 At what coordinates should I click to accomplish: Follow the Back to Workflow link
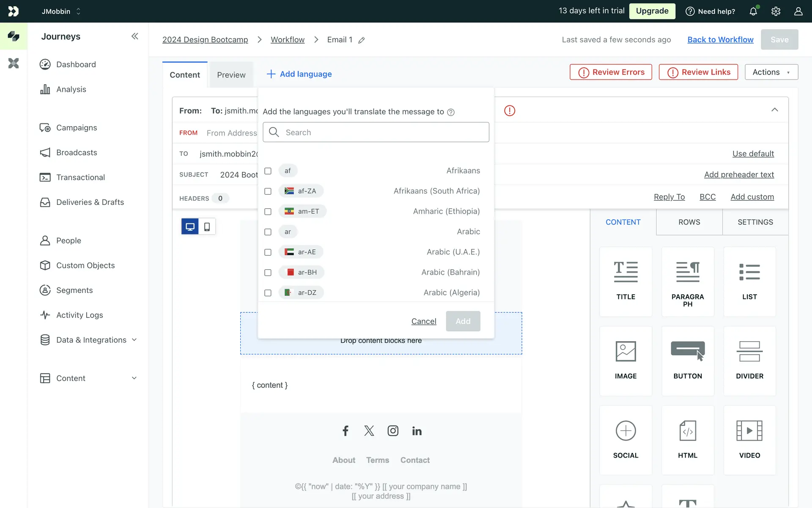(x=720, y=40)
